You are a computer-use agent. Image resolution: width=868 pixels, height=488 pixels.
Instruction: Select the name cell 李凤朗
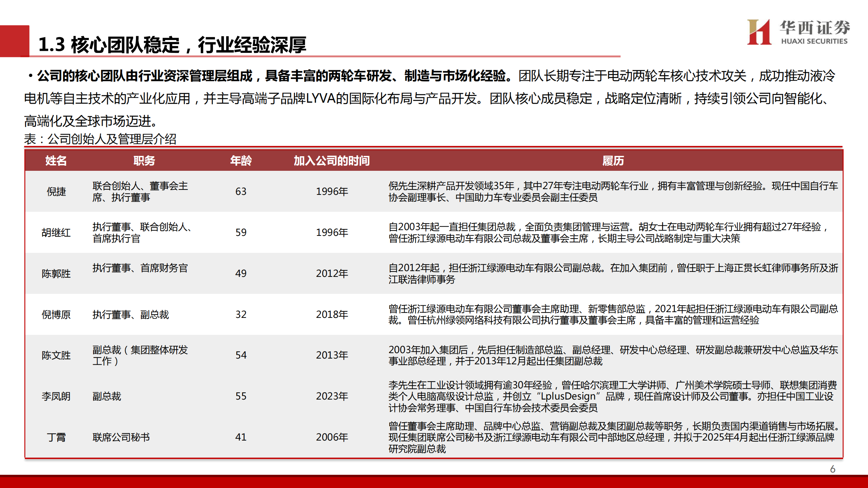click(56, 396)
